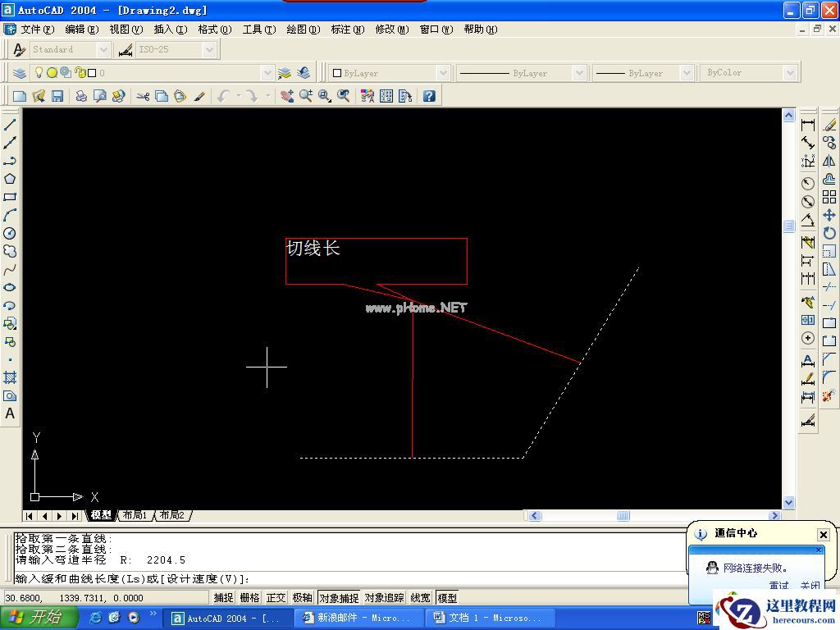840x630 pixels.
Task: Open the ByLayer color dropdown
Action: [443, 73]
